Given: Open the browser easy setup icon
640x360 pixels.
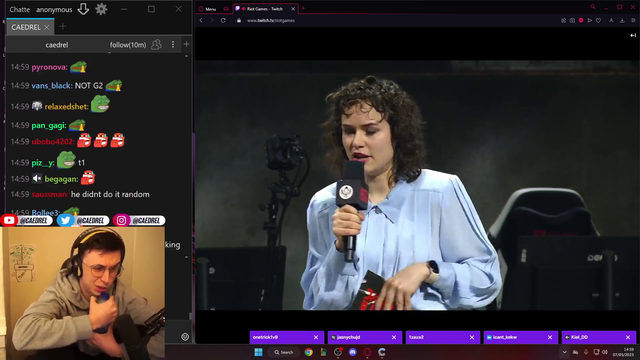Looking at the screenshot, I should pos(633,20).
